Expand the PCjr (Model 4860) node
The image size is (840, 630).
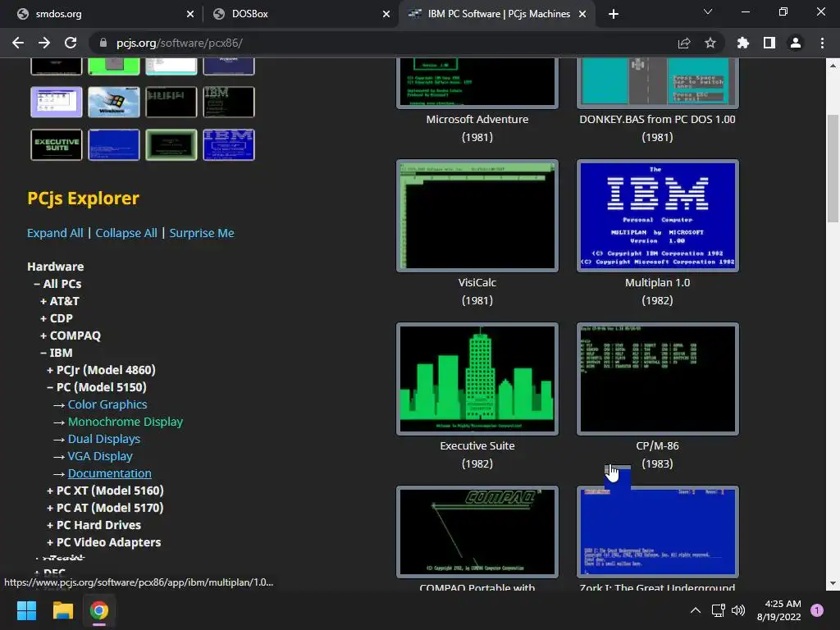[x=101, y=370]
